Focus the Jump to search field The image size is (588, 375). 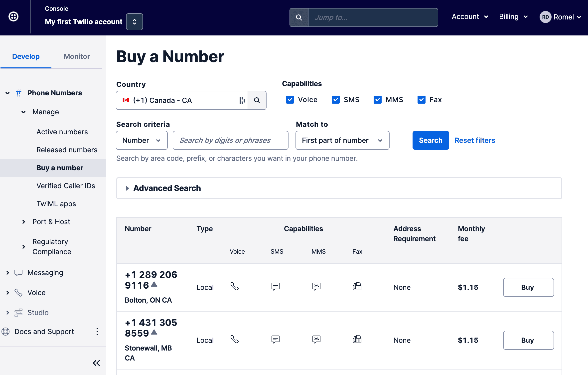[373, 17]
